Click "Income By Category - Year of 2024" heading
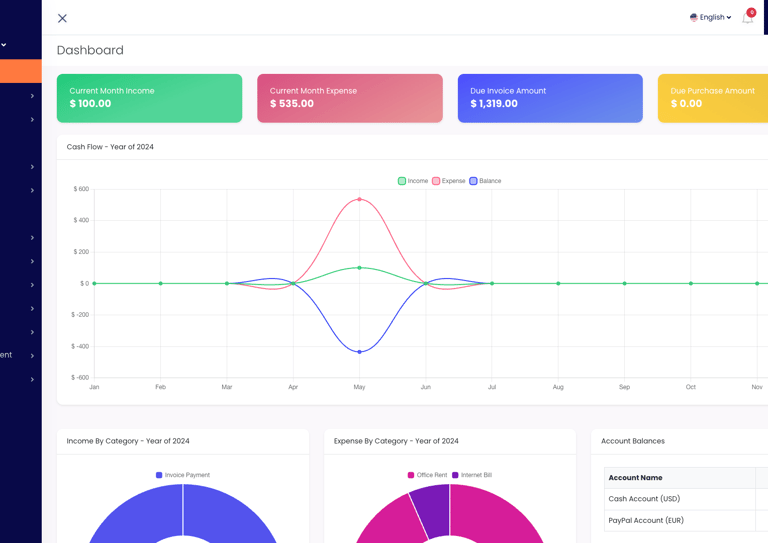Screen dimensions: 768x543 128,441
